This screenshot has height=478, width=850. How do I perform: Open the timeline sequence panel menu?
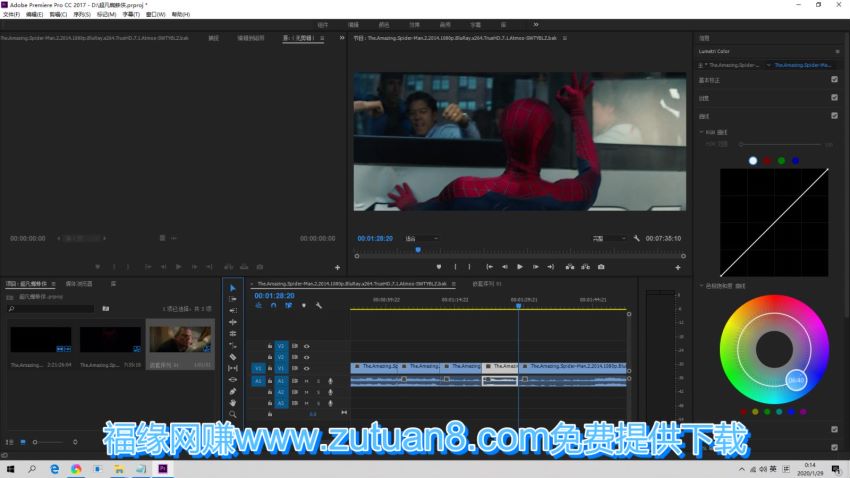pos(453,283)
